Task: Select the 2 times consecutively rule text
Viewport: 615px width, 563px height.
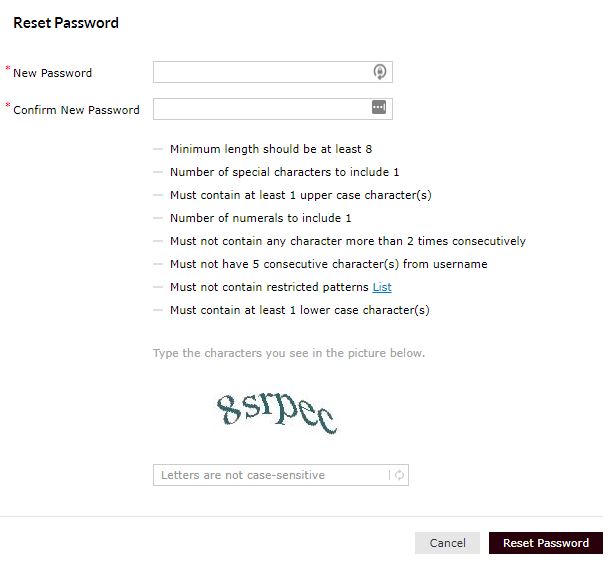Action: [348, 241]
